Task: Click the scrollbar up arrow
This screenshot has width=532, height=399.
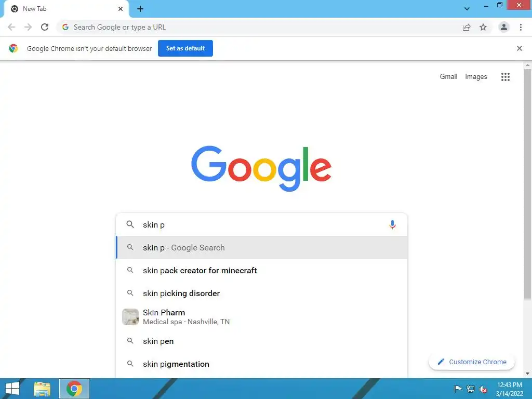Action: click(x=527, y=65)
